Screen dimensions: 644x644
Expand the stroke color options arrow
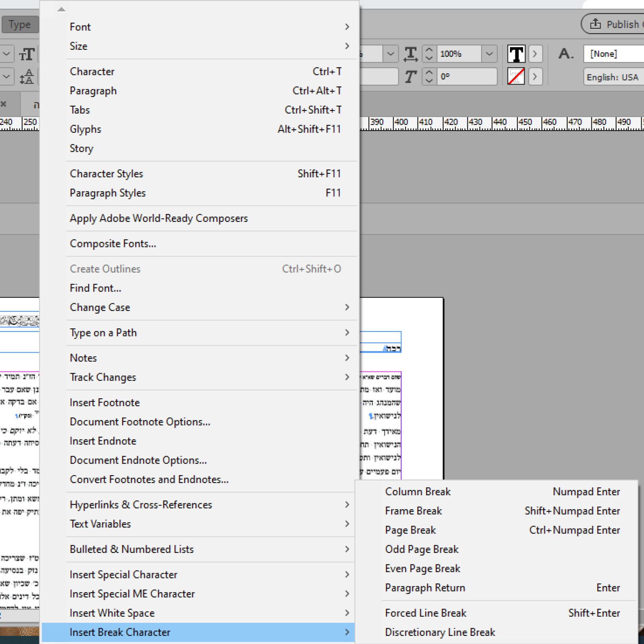click(x=535, y=76)
